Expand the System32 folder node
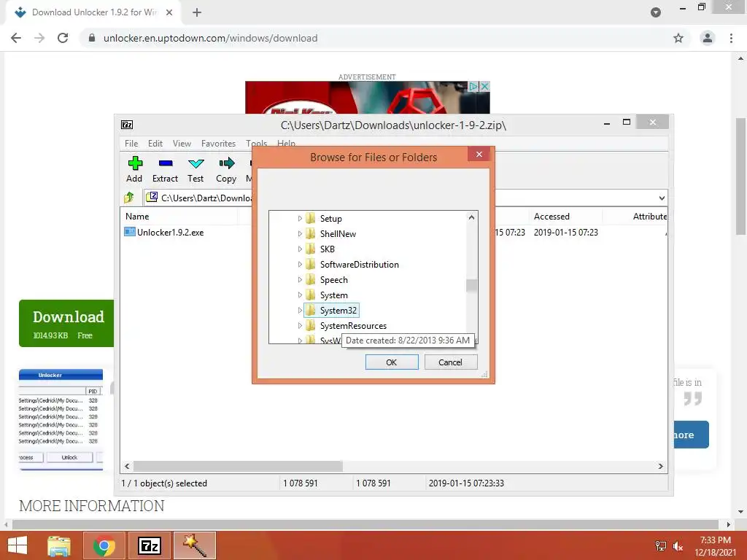 click(x=300, y=310)
